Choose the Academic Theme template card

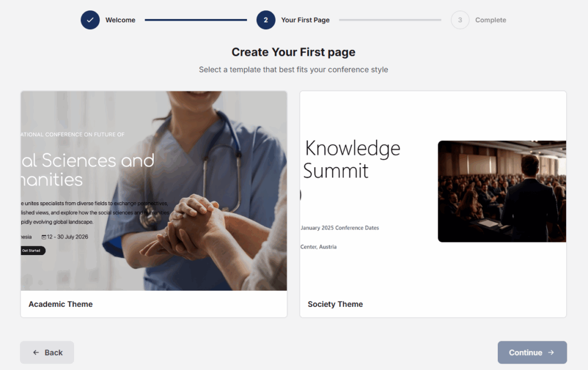tap(154, 204)
